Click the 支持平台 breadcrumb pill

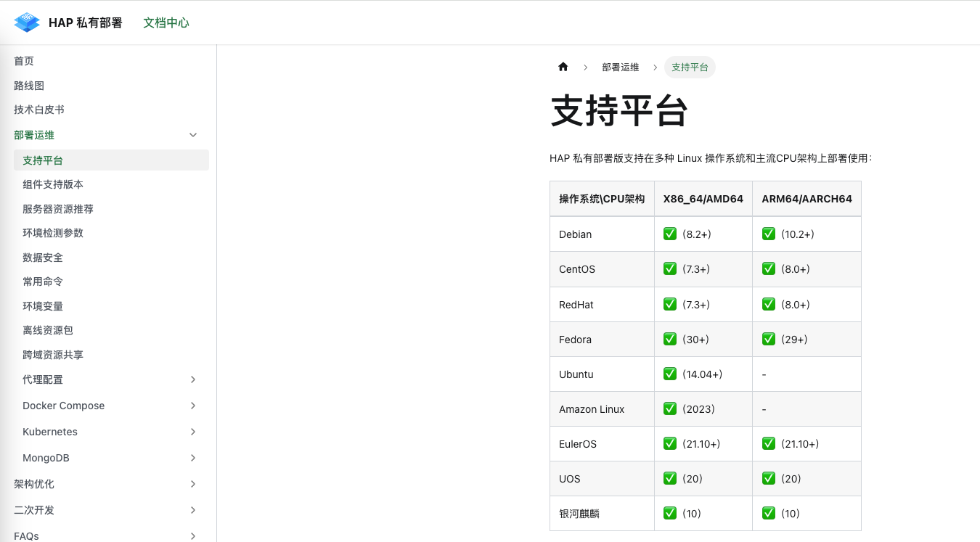point(690,67)
